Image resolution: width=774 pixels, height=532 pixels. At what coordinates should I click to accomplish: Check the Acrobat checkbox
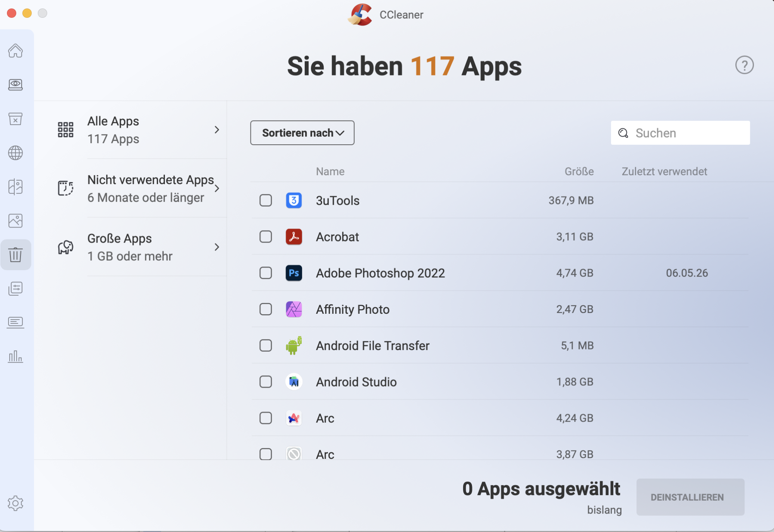[x=266, y=237]
